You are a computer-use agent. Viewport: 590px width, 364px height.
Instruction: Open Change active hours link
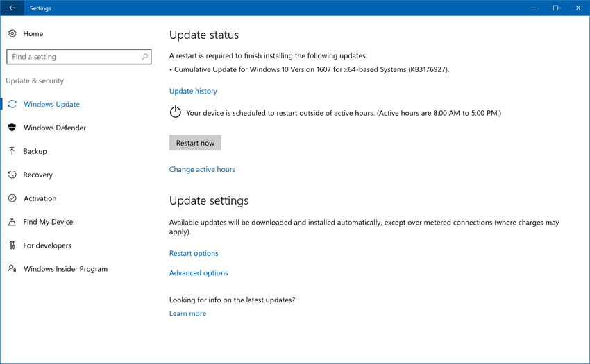[202, 170]
